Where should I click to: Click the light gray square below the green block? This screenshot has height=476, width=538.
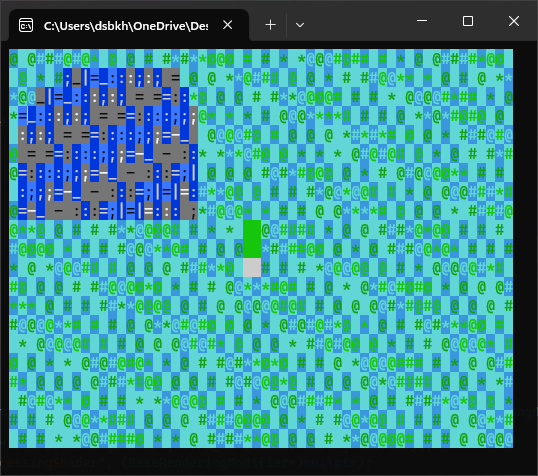click(x=252, y=267)
